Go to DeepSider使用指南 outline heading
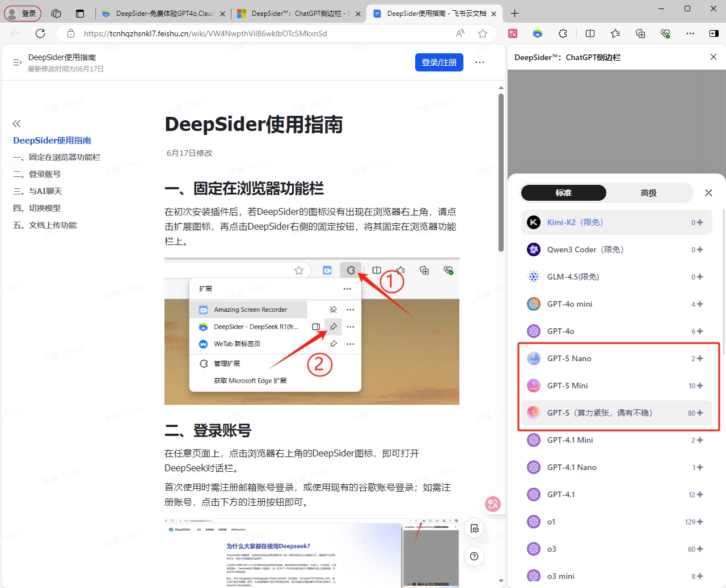 (x=52, y=141)
